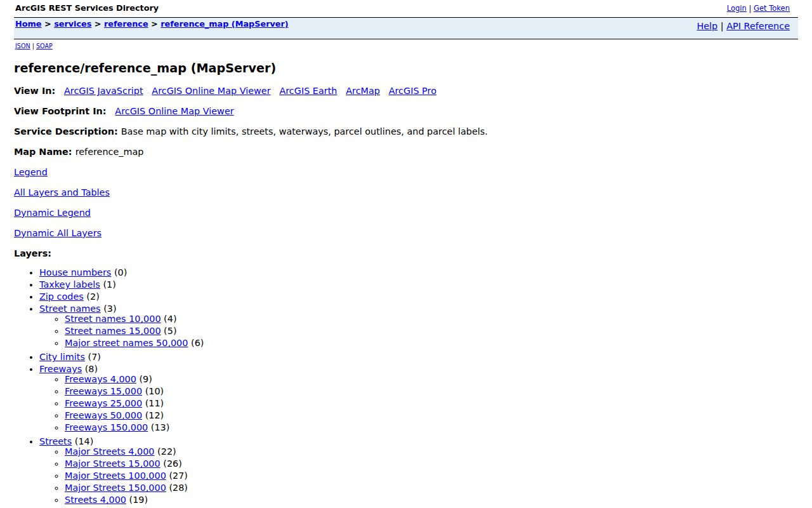The height and width of the screenshot is (508, 812).
Task: Switch to JSON format
Action: click(x=23, y=46)
